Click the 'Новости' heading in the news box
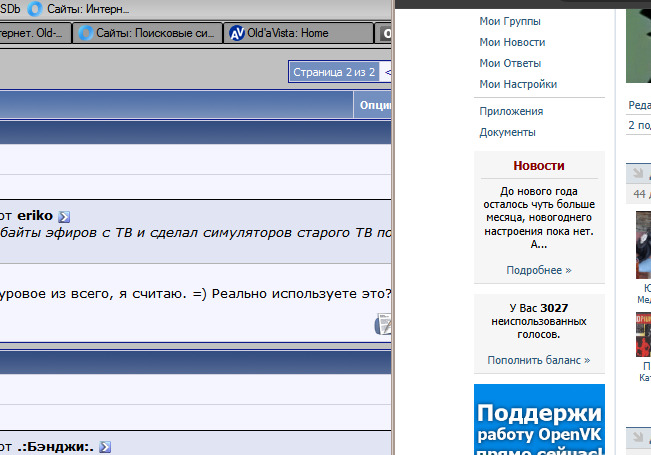This screenshot has width=651, height=455. point(539,166)
